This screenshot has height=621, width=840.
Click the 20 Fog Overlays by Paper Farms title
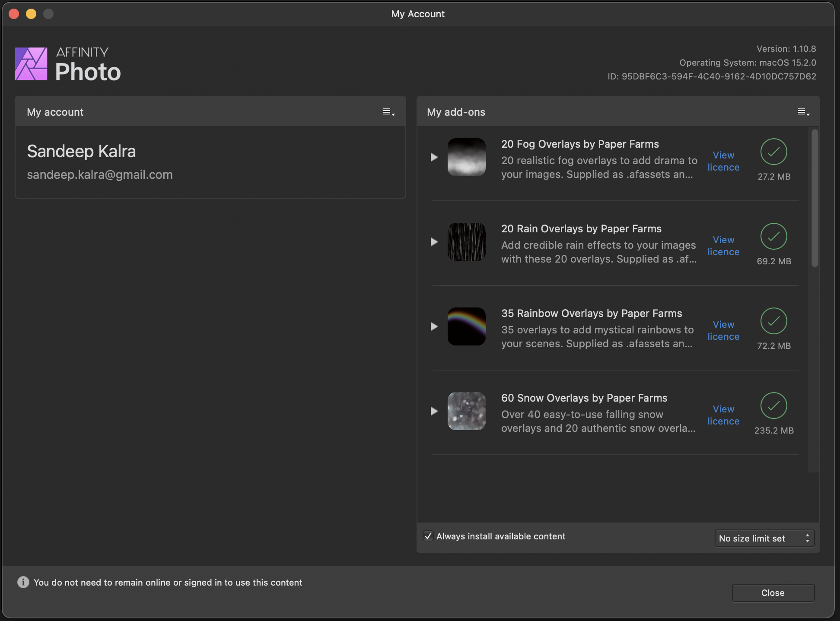pyautogui.click(x=580, y=144)
